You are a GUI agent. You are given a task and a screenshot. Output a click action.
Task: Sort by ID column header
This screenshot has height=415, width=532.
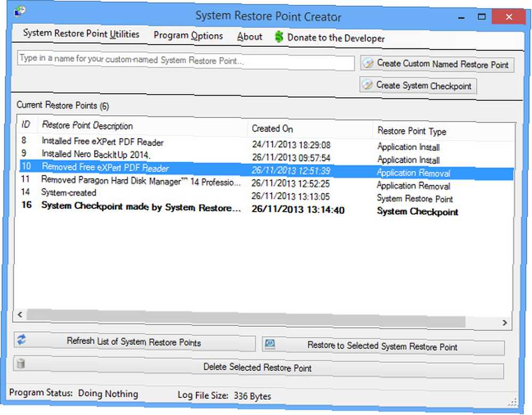26,124
